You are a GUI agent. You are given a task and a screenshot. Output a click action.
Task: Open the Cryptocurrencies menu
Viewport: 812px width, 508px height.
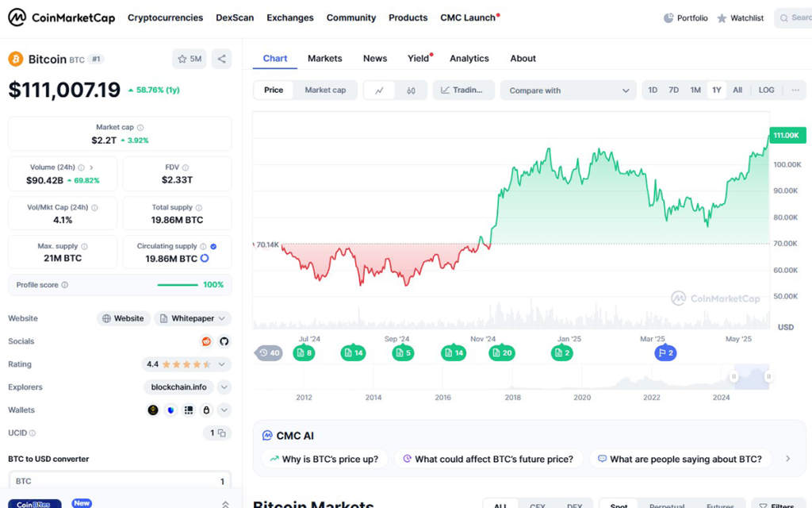coord(165,17)
